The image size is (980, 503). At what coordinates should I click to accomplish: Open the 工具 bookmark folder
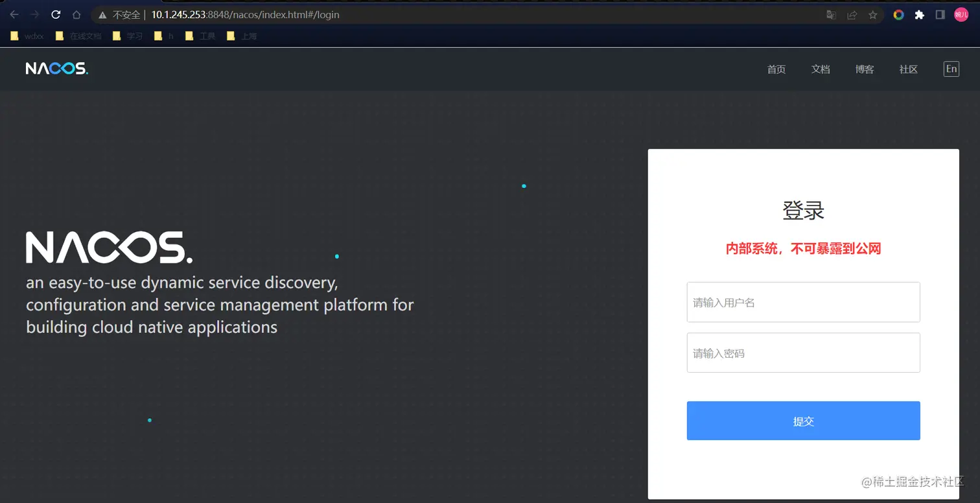coord(200,36)
